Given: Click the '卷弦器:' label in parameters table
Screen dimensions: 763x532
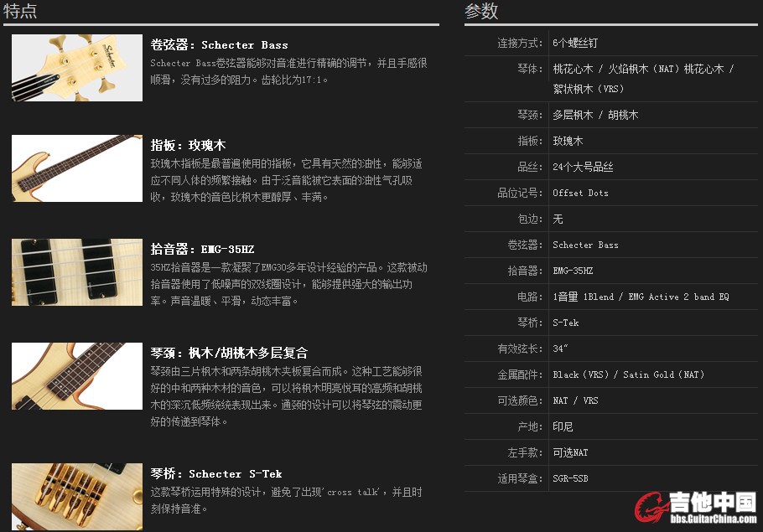Looking at the screenshot, I should 525,245.
